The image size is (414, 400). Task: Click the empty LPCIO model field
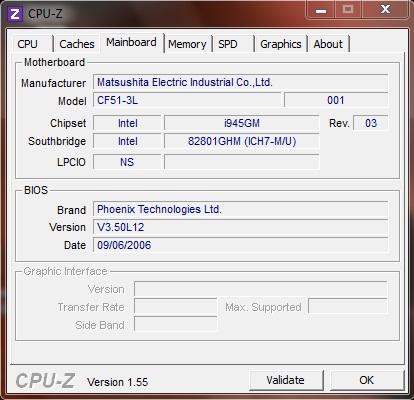click(x=242, y=162)
